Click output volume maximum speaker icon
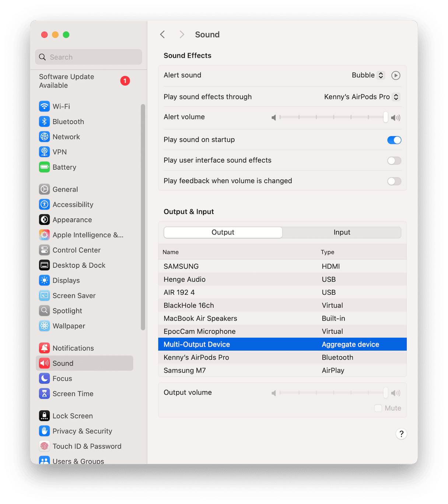Image resolution: width=448 pixels, height=504 pixels. point(396,393)
